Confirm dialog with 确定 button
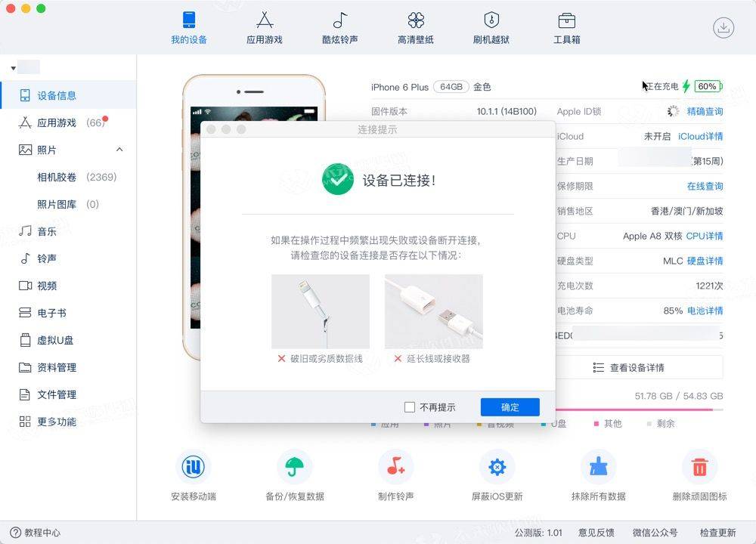This screenshot has width=756, height=544. click(510, 407)
